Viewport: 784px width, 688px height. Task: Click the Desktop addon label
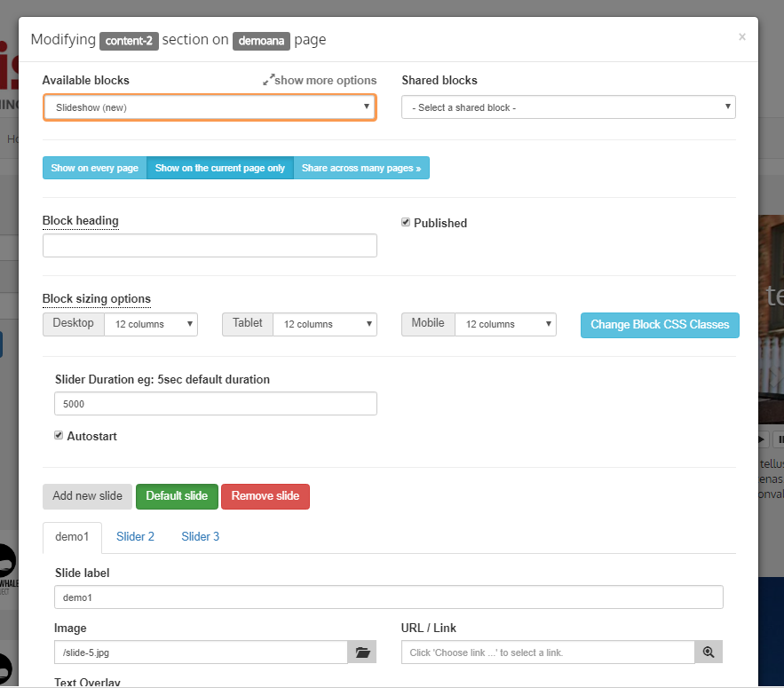point(74,323)
